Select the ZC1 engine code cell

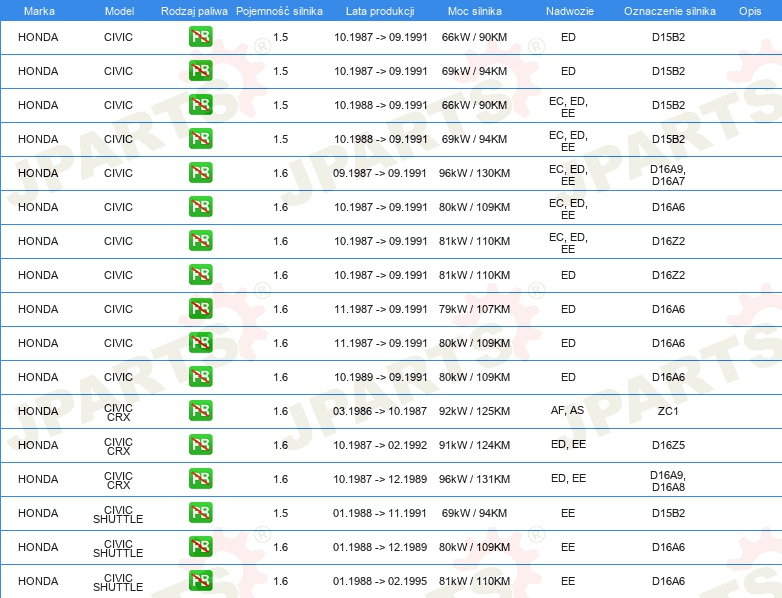[668, 411]
